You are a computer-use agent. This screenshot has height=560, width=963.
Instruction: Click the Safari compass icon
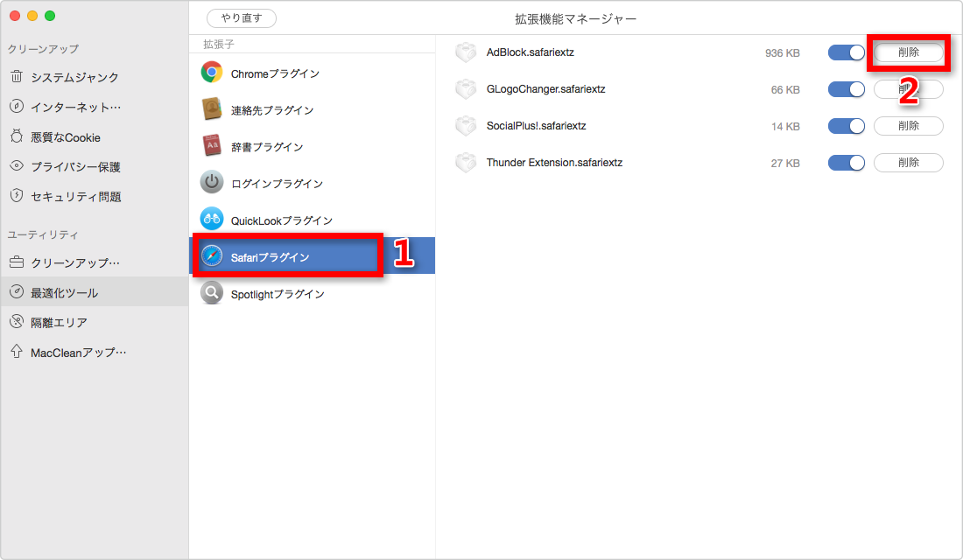pos(212,256)
